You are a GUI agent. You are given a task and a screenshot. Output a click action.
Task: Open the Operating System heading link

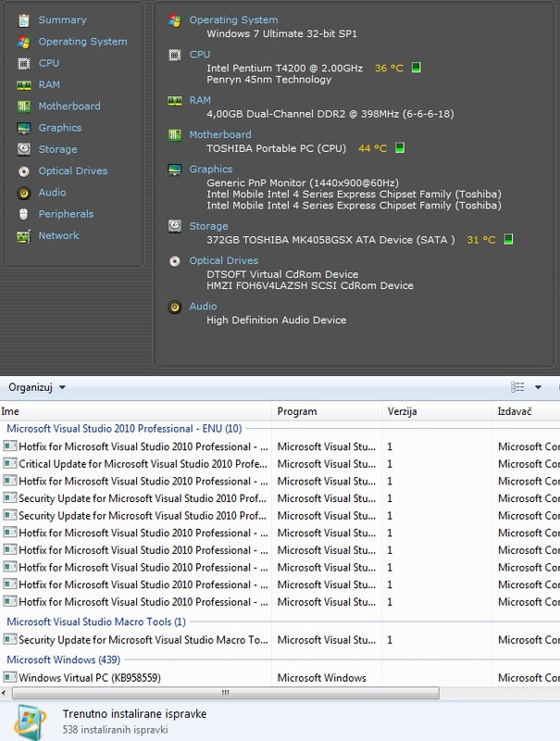click(233, 20)
